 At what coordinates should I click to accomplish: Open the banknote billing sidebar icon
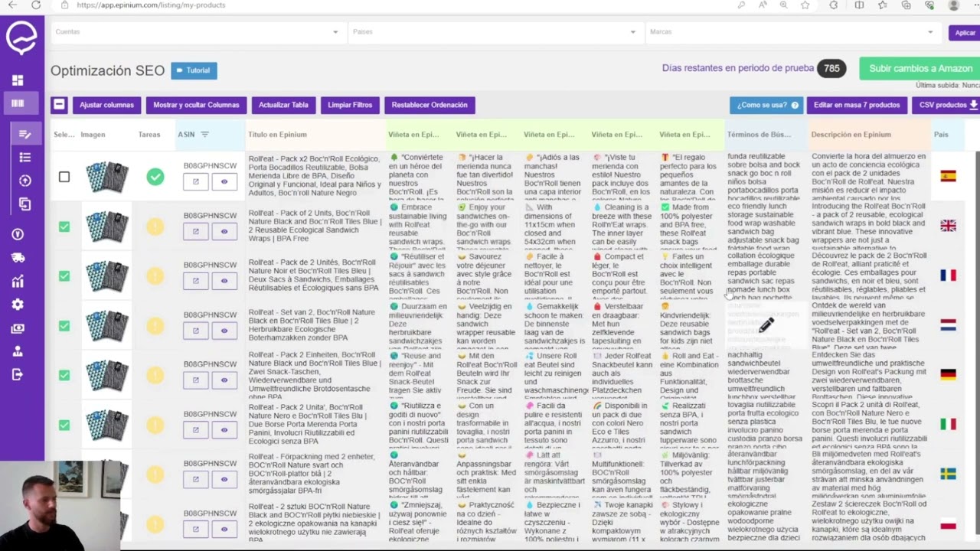click(18, 328)
